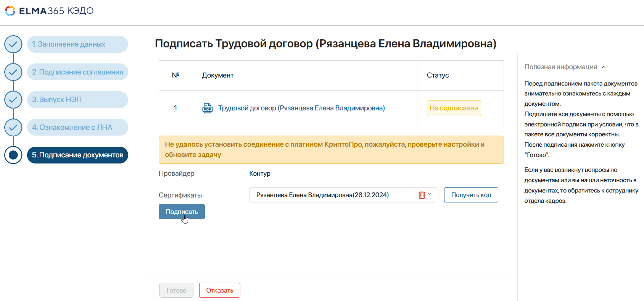Delete certificate with red trash icon
644x301 pixels.
[422, 195]
